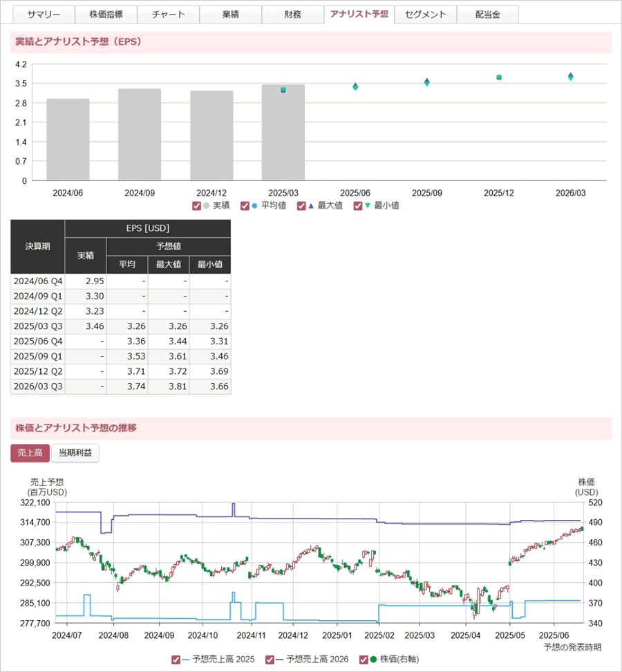The image size is (622, 672).
Task: Click the 2024/12 Q2 row label
Action: [x=38, y=311]
